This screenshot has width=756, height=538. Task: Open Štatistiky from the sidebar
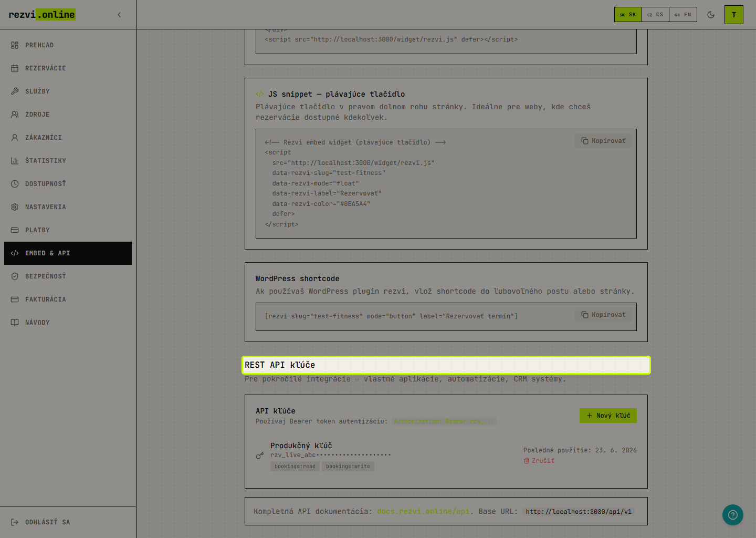pyautogui.click(x=68, y=161)
